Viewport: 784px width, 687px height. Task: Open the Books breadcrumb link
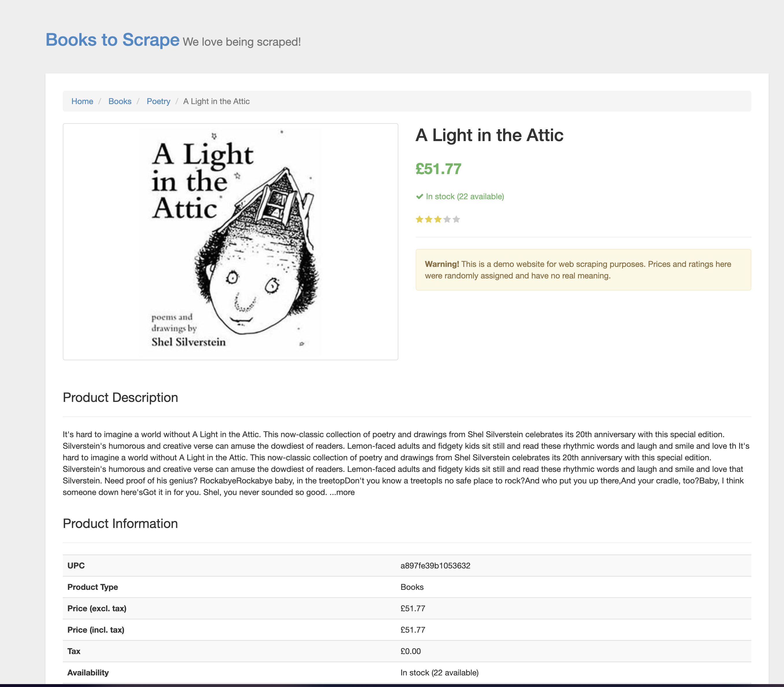tap(120, 101)
